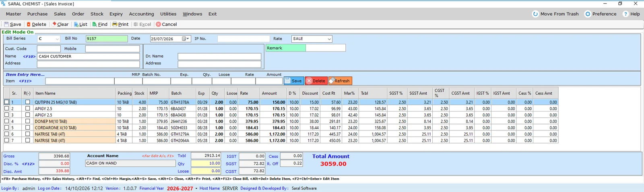The height and width of the screenshot is (192, 644).
Task: Tick the first checkbox in row 7
Action: [6, 140]
